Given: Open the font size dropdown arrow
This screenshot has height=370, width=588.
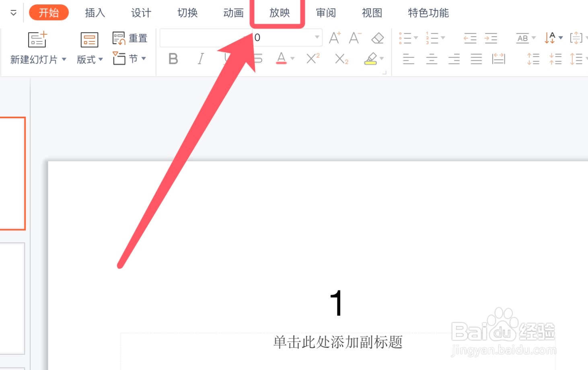Looking at the screenshot, I should [x=317, y=37].
